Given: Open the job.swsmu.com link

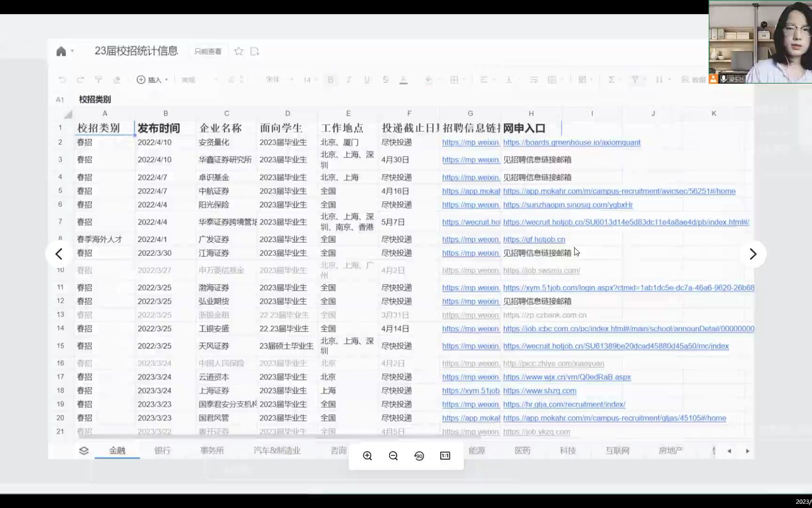Looking at the screenshot, I should click(x=542, y=270).
